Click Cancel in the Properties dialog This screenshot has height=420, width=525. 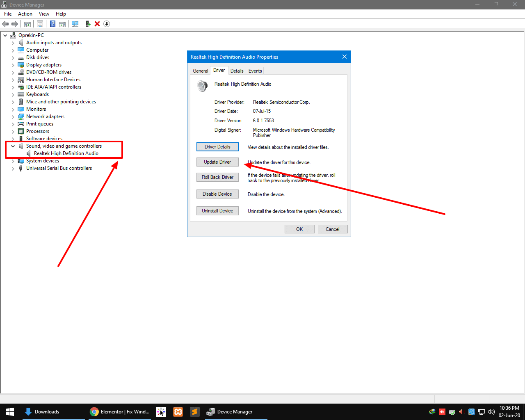333,229
